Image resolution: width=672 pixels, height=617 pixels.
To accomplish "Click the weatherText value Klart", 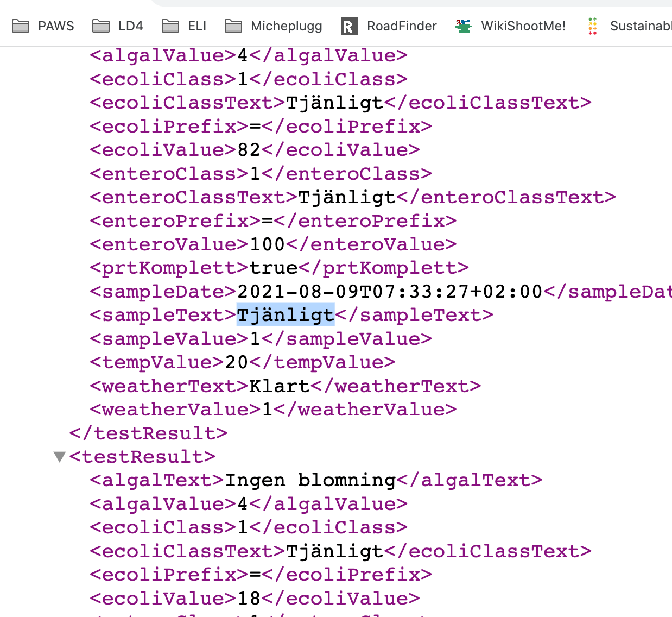I will 279,386.
